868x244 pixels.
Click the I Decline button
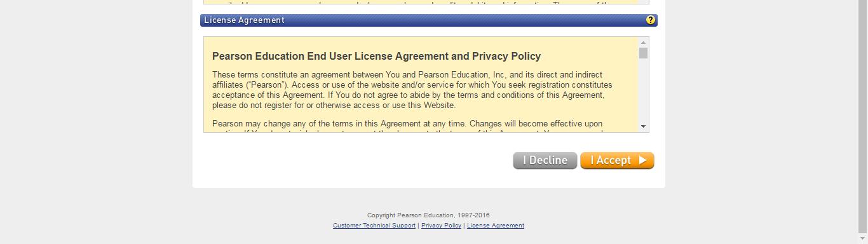pyautogui.click(x=545, y=161)
